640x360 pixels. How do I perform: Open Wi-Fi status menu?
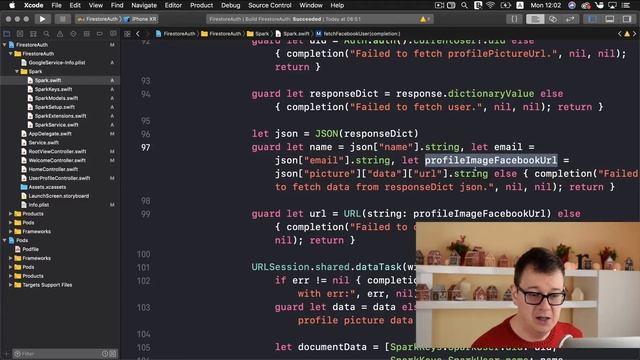(x=491, y=5)
